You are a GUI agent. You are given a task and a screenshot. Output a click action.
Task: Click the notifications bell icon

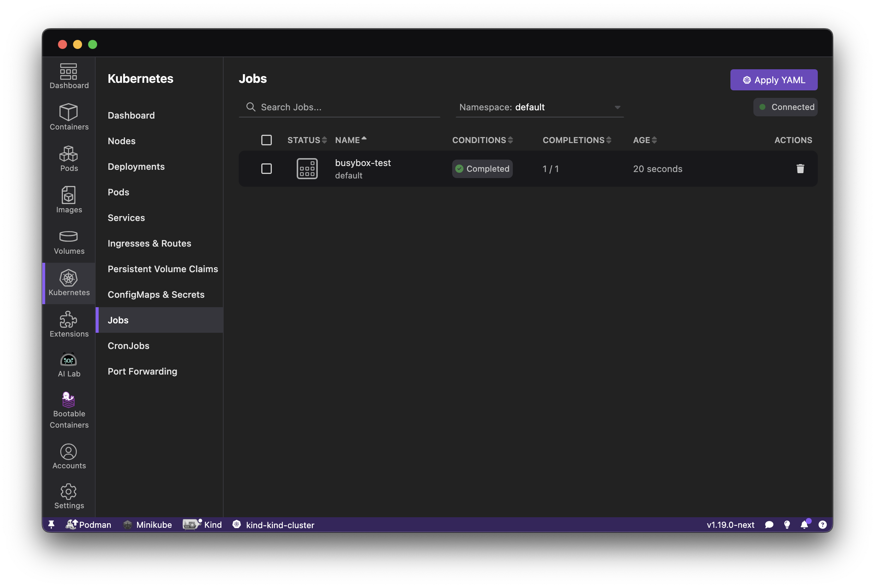(804, 525)
